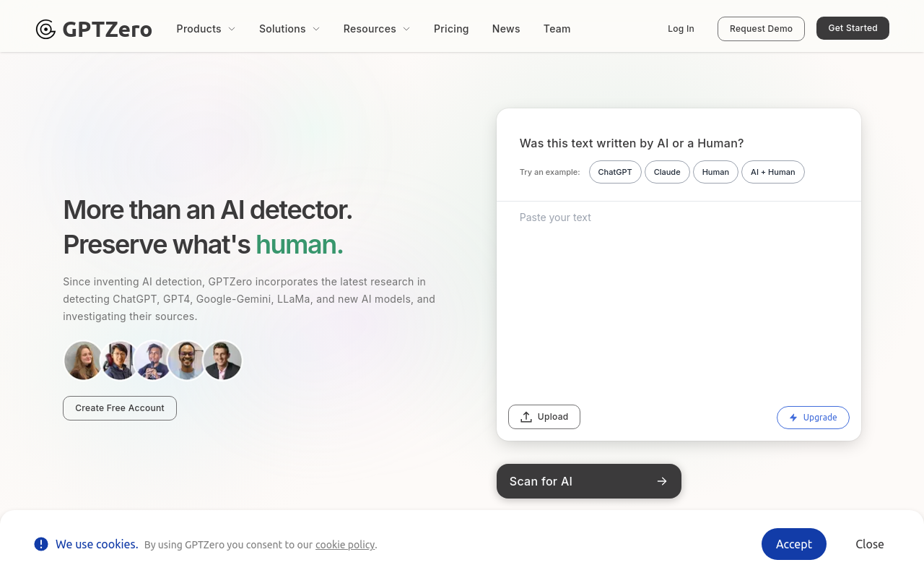
Task: Open the News menu item
Action: coord(506,29)
